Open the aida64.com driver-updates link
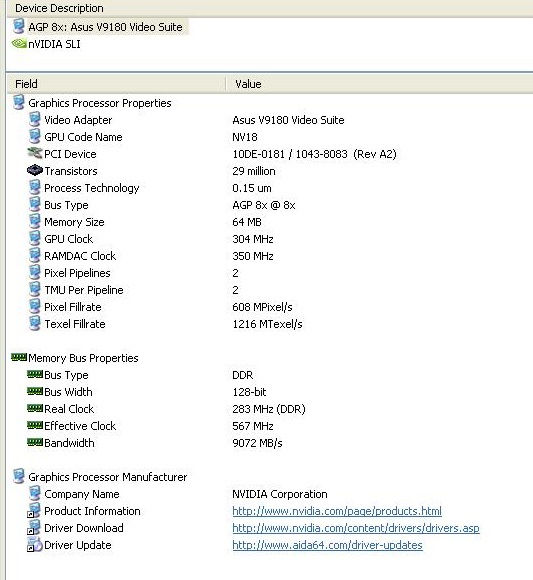 pos(327,545)
